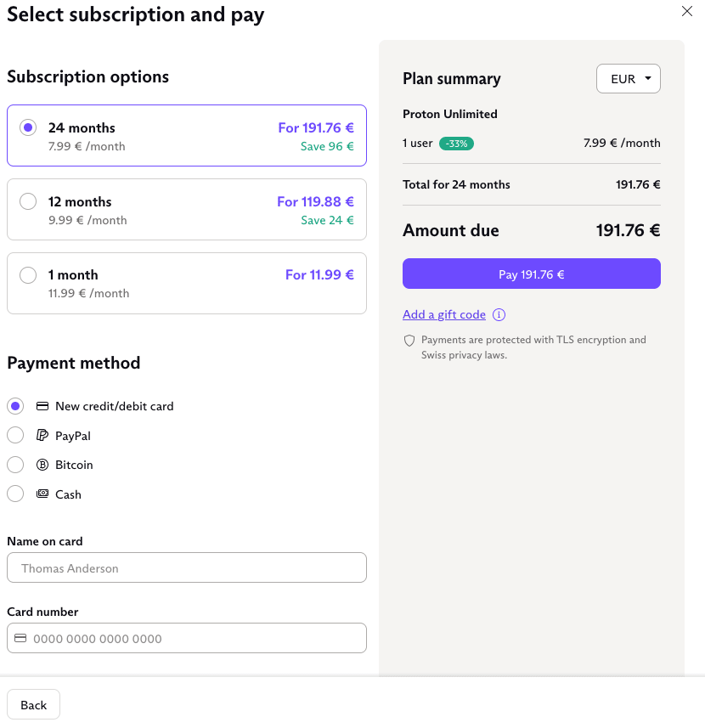Choose Bitcoin payment method radio button
Image resolution: width=705 pixels, height=728 pixels.
(15, 465)
